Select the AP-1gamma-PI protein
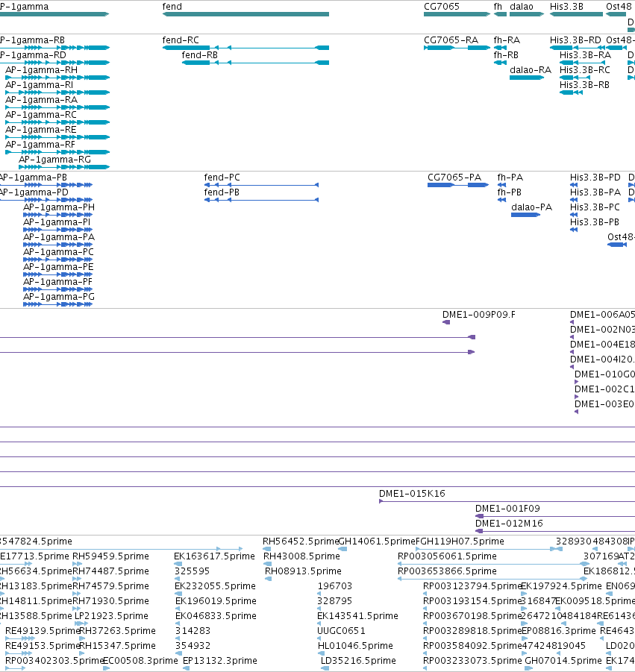The image size is (635, 672). tap(58, 230)
